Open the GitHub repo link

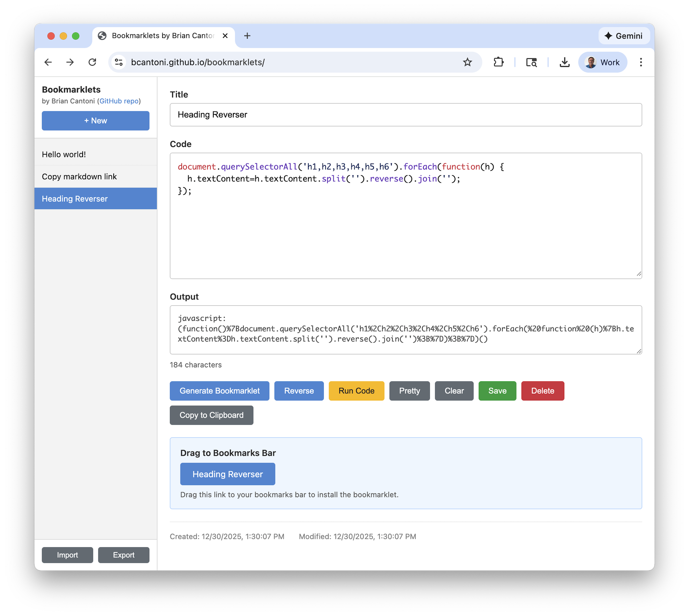pyautogui.click(x=119, y=101)
